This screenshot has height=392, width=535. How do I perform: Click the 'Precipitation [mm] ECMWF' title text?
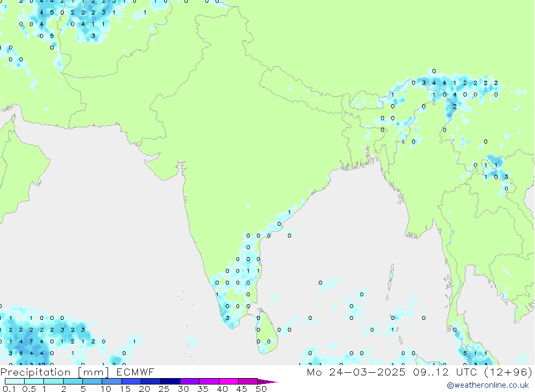click(x=78, y=372)
